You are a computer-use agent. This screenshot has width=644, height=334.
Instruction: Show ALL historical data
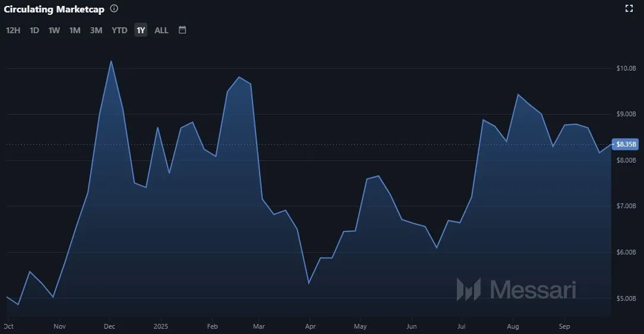click(162, 30)
